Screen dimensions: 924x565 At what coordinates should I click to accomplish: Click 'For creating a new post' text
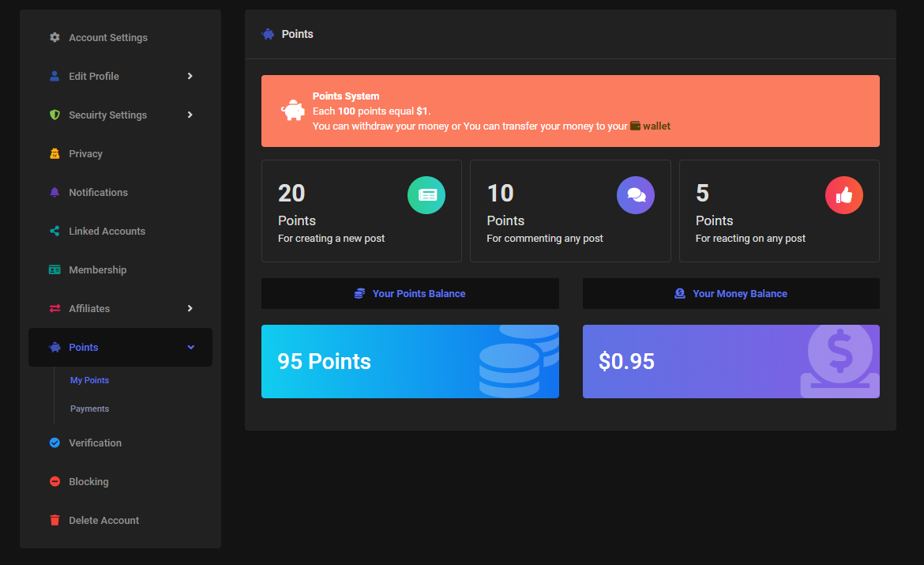(x=331, y=239)
